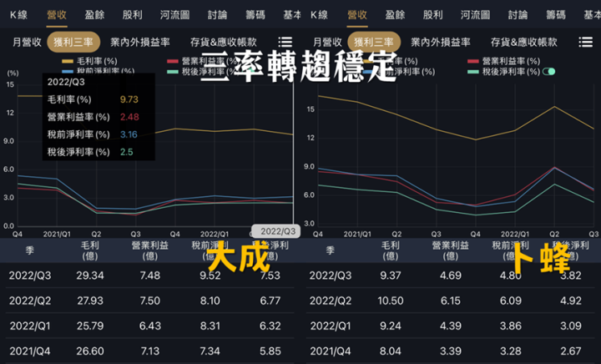Screen dimensions: 601x364
Task: Choose 業內外損益率 in 大成 panel
Action: (140, 42)
